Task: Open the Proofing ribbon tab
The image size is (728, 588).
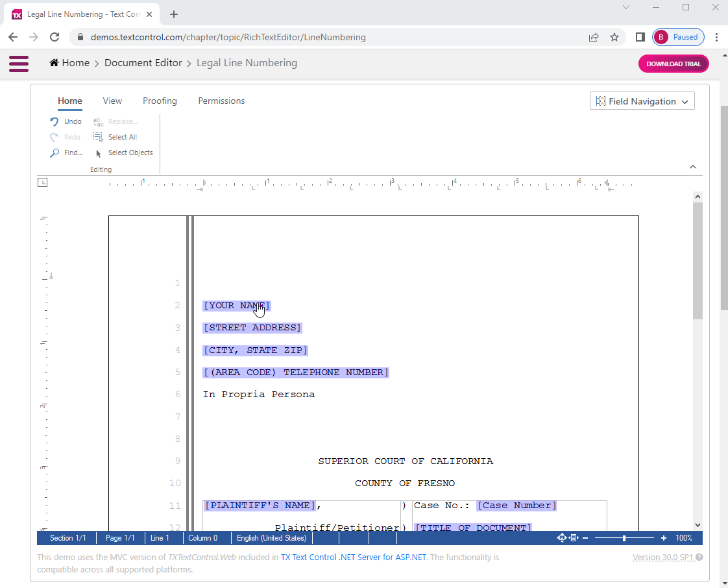Action: (160, 101)
